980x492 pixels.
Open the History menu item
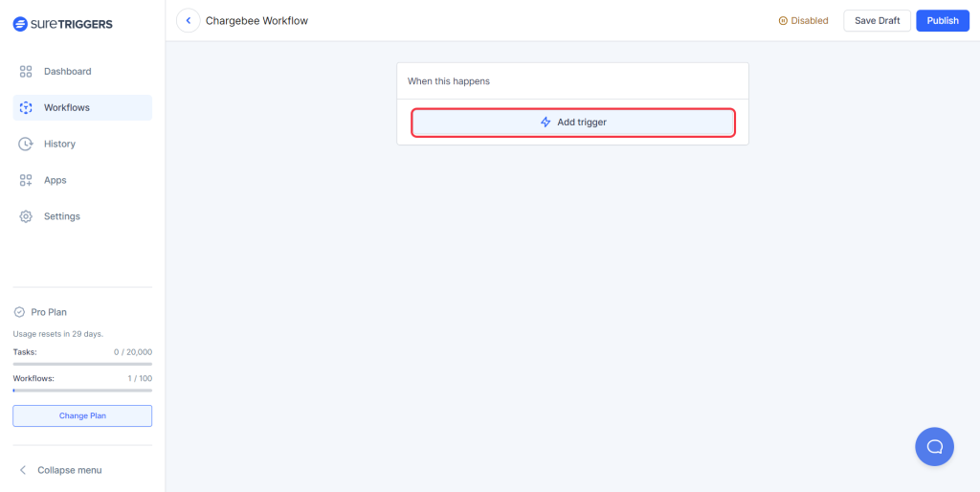click(59, 145)
